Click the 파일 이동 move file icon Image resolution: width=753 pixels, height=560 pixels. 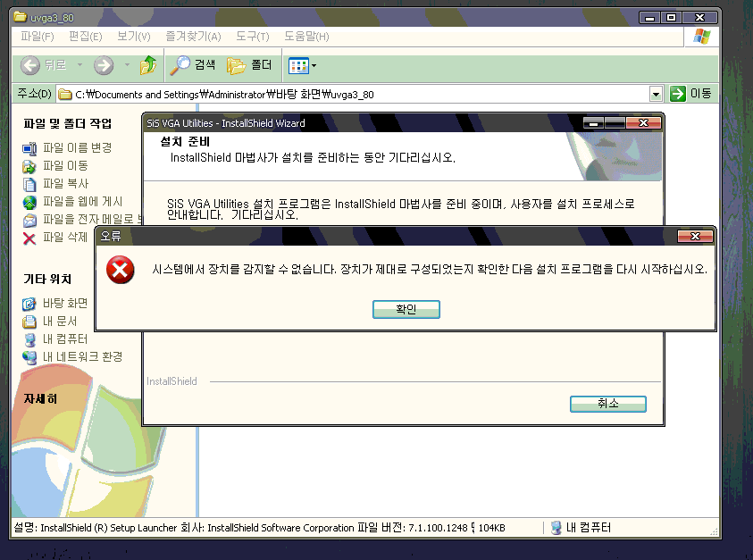pyautogui.click(x=29, y=166)
